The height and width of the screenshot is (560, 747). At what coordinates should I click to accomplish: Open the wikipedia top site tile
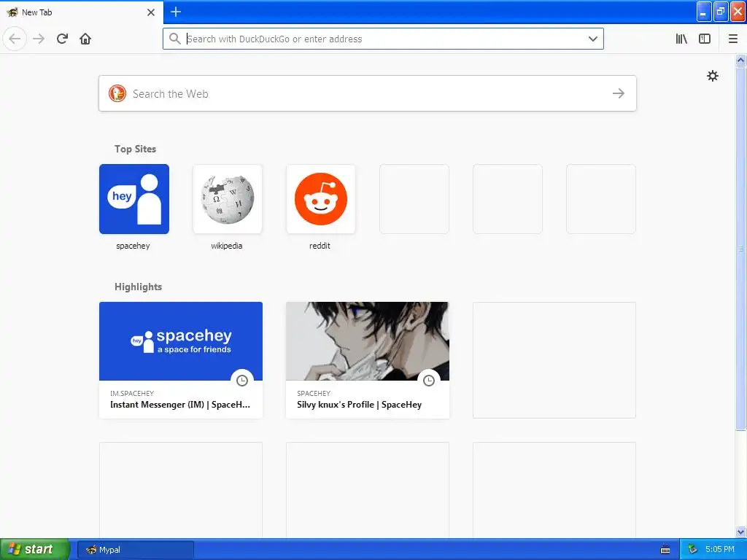[228, 199]
